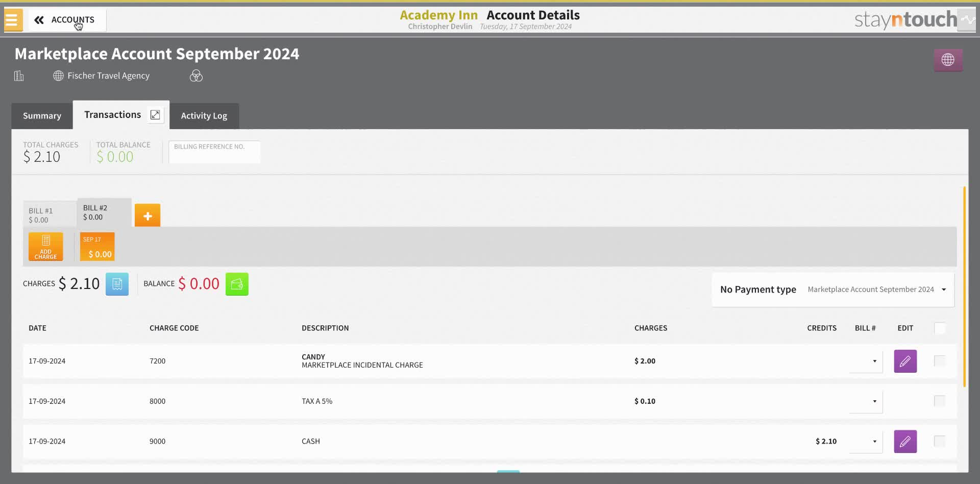
Task: Switch to the Activity Log tab
Action: (204, 116)
